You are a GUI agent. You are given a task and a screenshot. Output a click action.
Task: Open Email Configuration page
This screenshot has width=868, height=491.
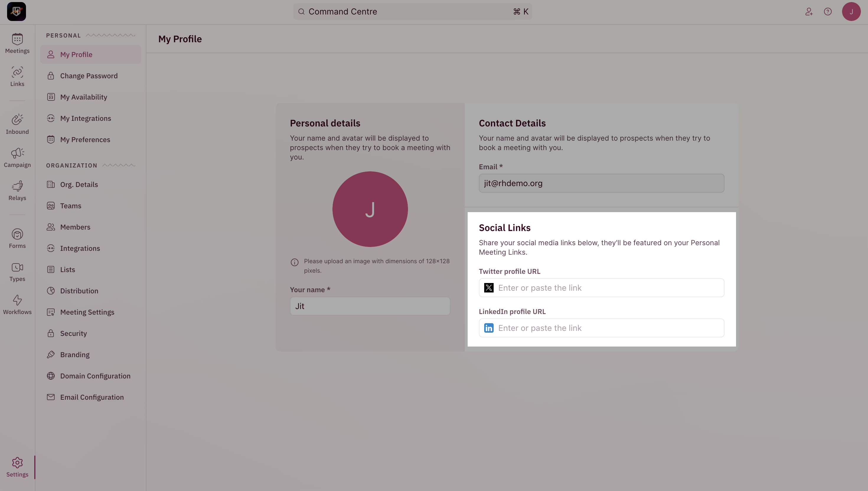(x=91, y=397)
